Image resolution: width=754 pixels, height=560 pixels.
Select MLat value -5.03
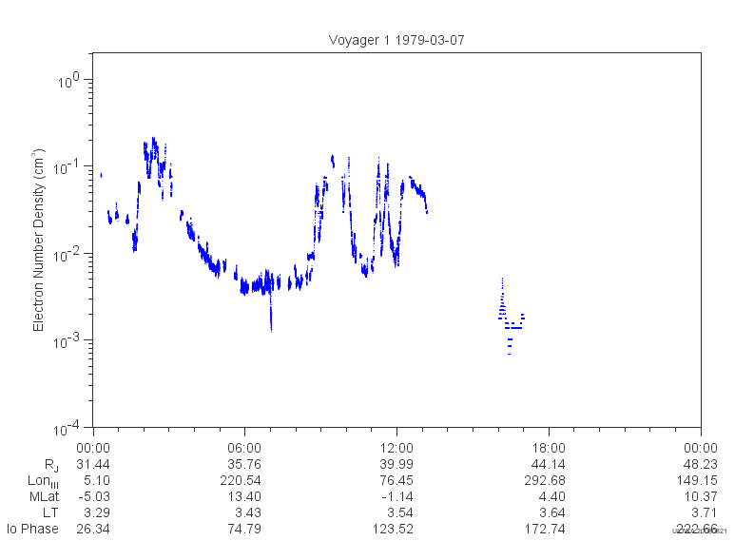(x=94, y=496)
